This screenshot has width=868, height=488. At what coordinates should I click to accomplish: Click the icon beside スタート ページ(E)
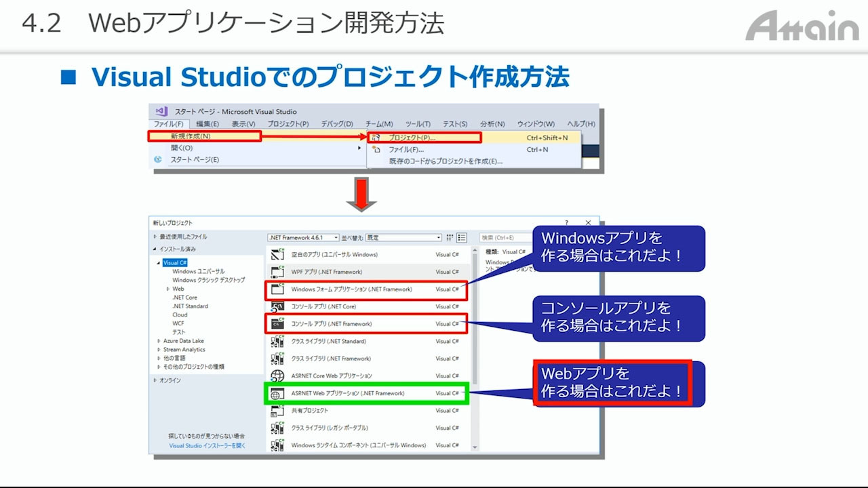(x=158, y=159)
